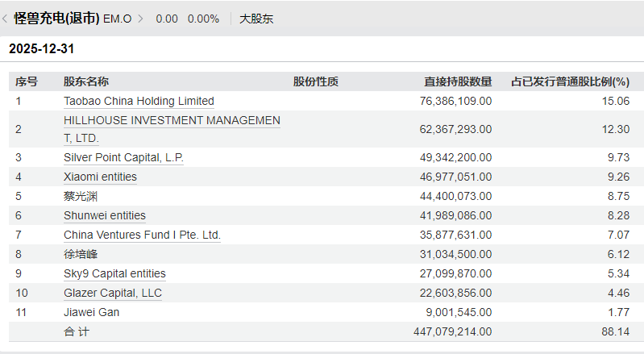Open Shunwei entities shareholder link
644x354 pixels.
click(105, 215)
